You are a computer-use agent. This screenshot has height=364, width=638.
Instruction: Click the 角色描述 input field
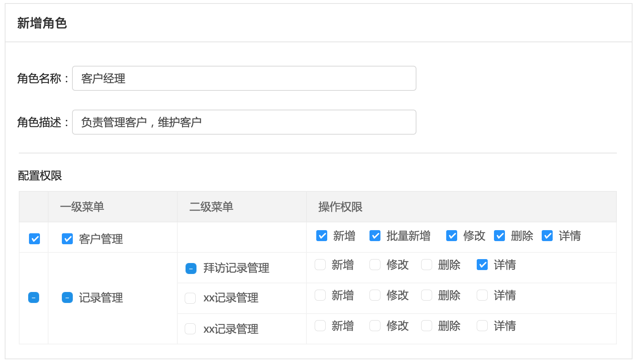click(244, 122)
